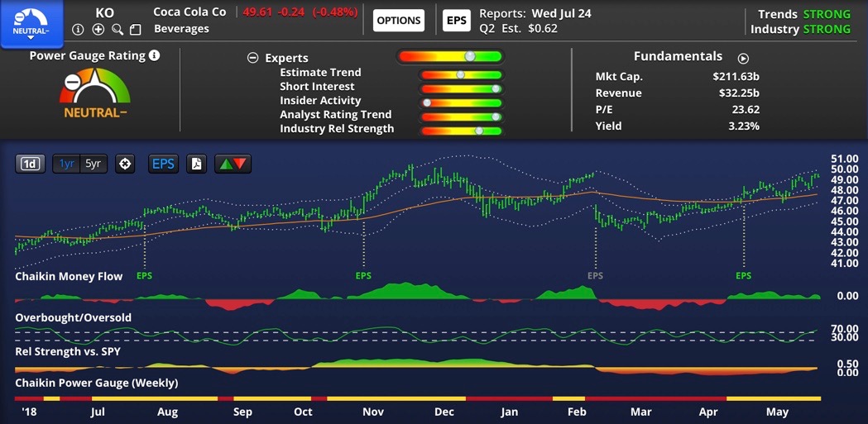This screenshot has width=868, height=424.
Task: Open the OPTIONS button
Action: coord(399,20)
